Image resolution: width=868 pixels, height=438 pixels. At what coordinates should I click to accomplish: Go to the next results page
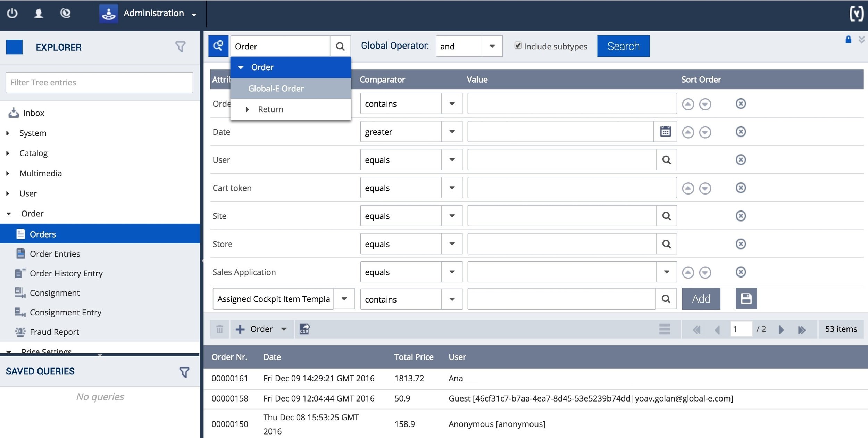[x=781, y=329]
